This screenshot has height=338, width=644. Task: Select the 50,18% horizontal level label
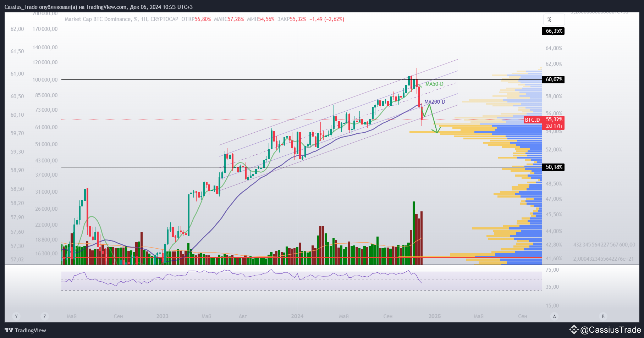[x=554, y=167]
